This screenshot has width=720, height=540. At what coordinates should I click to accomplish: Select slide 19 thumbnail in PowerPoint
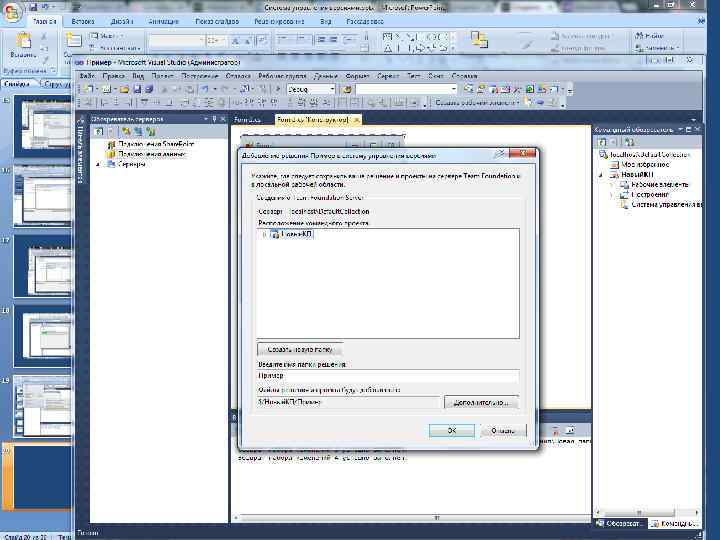[42, 406]
